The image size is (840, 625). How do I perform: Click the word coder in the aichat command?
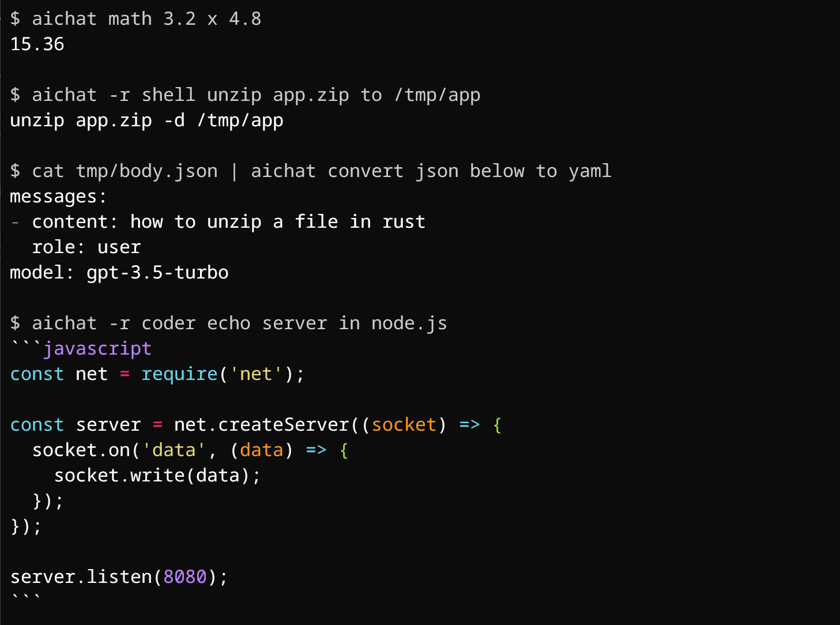[168, 323]
